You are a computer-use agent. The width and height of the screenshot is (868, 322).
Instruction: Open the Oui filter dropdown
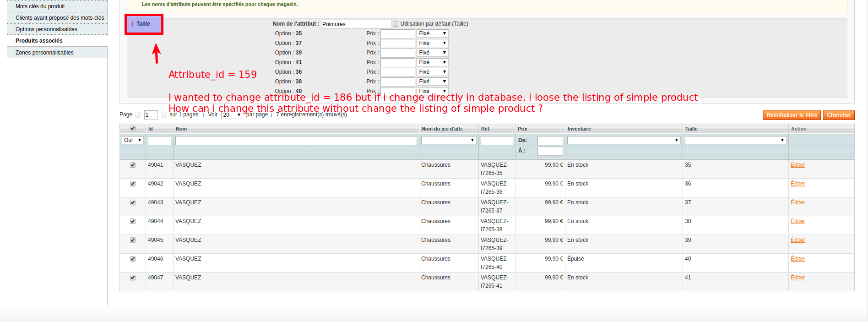point(132,140)
